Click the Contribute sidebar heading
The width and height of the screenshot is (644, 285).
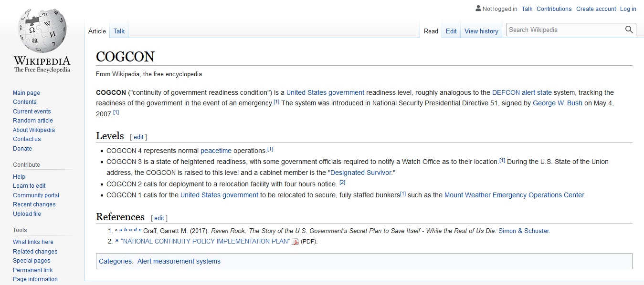[x=27, y=165]
